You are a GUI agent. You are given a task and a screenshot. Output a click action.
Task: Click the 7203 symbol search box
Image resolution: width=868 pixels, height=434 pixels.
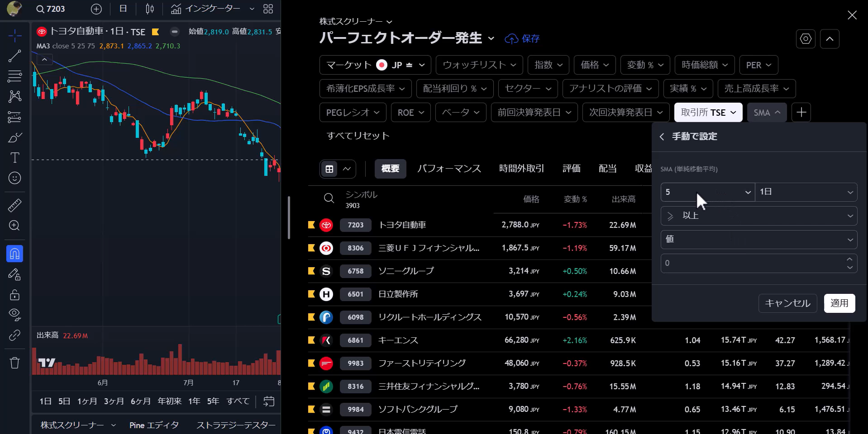tap(51, 9)
